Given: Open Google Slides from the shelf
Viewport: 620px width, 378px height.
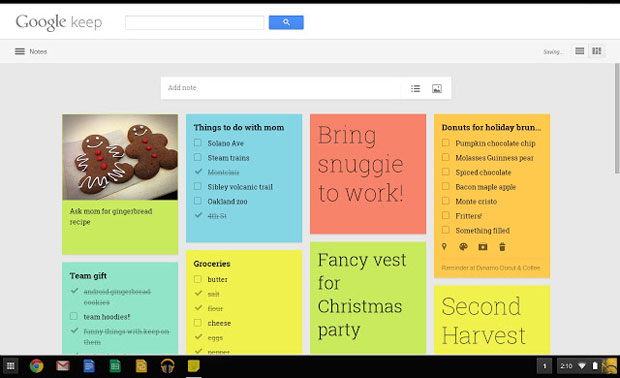Looking at the screenshot, I should click(141, 366).
